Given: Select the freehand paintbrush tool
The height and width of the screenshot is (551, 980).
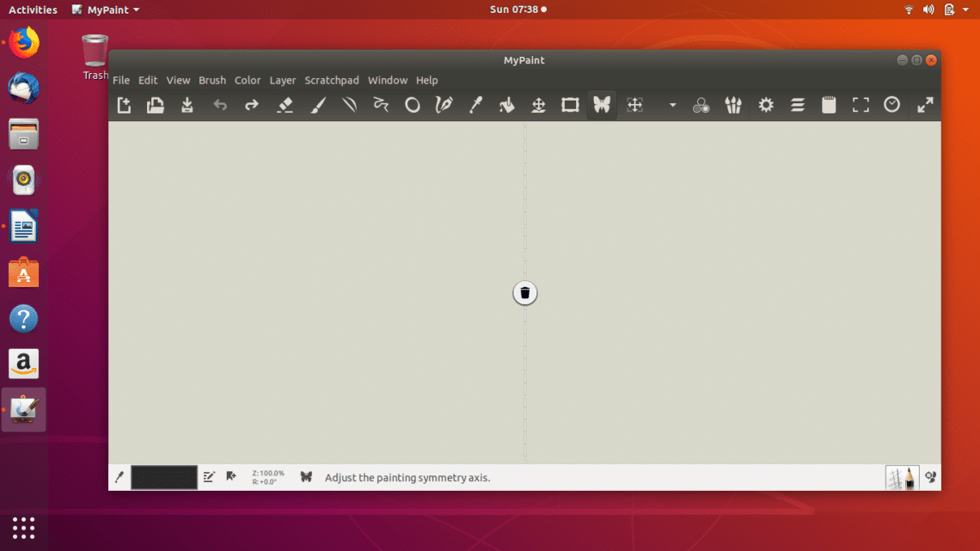Looking at the screenshot, I should pos(317,105).
